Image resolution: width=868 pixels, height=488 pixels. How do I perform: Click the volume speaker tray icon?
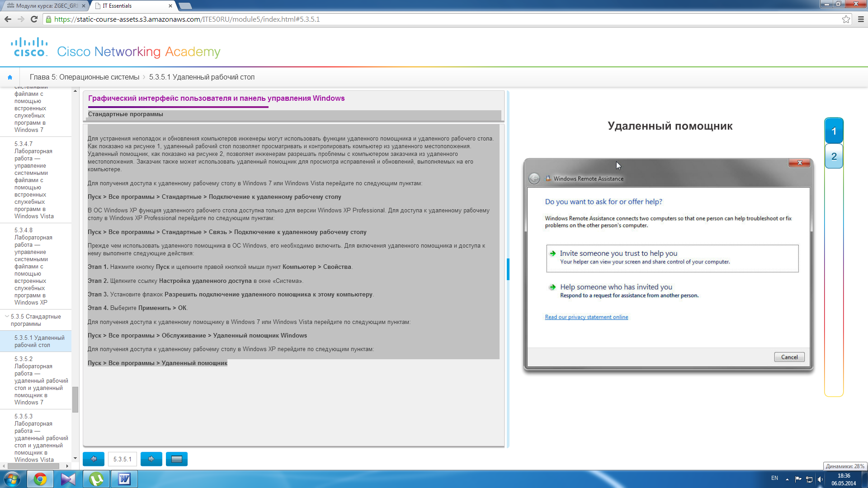click(820, 479)
